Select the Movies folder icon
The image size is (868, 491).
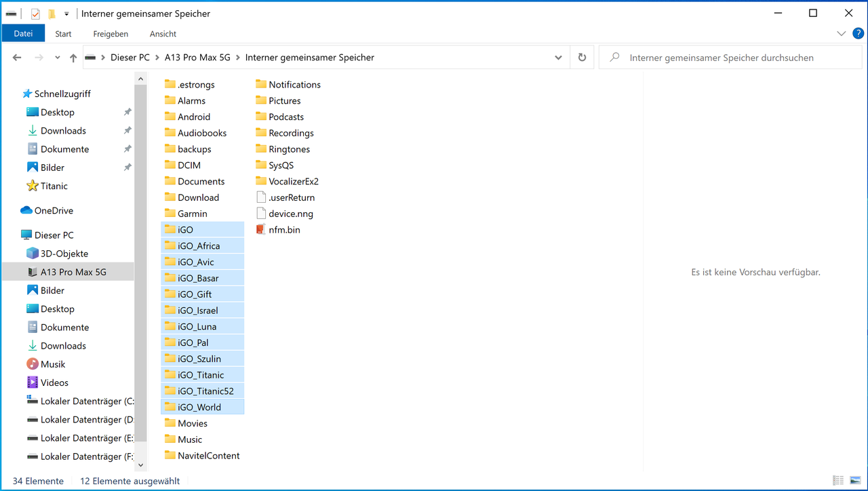click(x=170, y=423)
